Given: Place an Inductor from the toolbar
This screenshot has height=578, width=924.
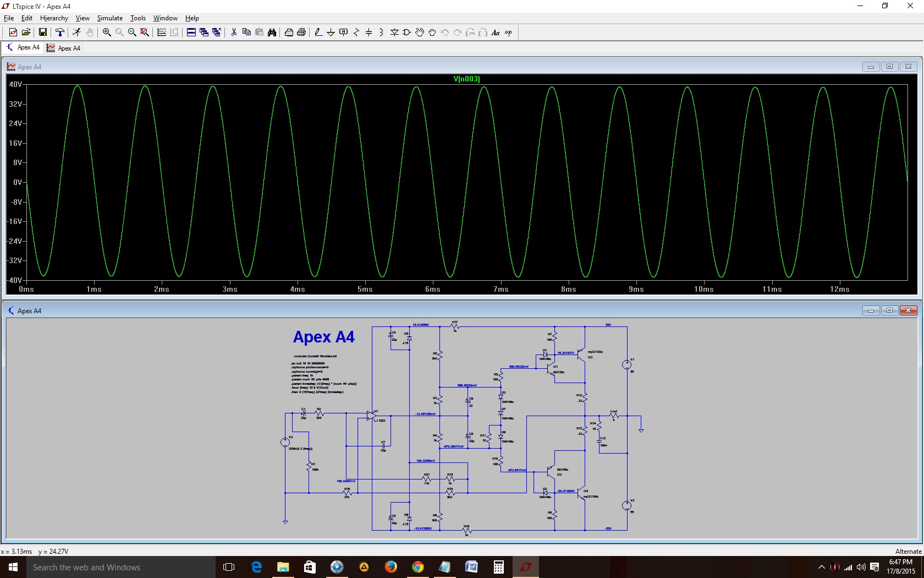Looking at the screenshot, I should (382, 32).
